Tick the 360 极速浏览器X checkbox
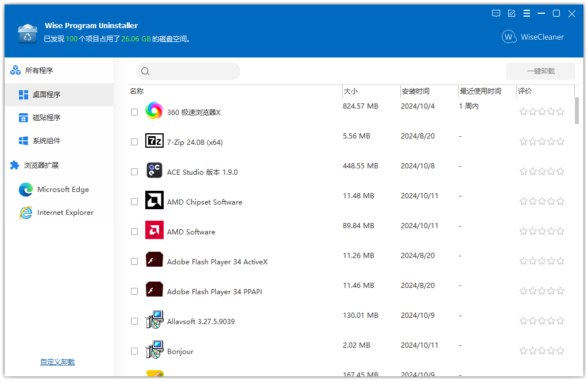 click(x=134, y=111)
